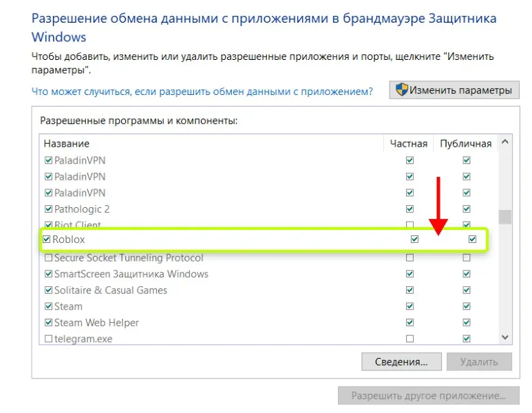
Task: Toggle SmartScreen Защитника Windows Публичная checkbox
Action: 467,274
